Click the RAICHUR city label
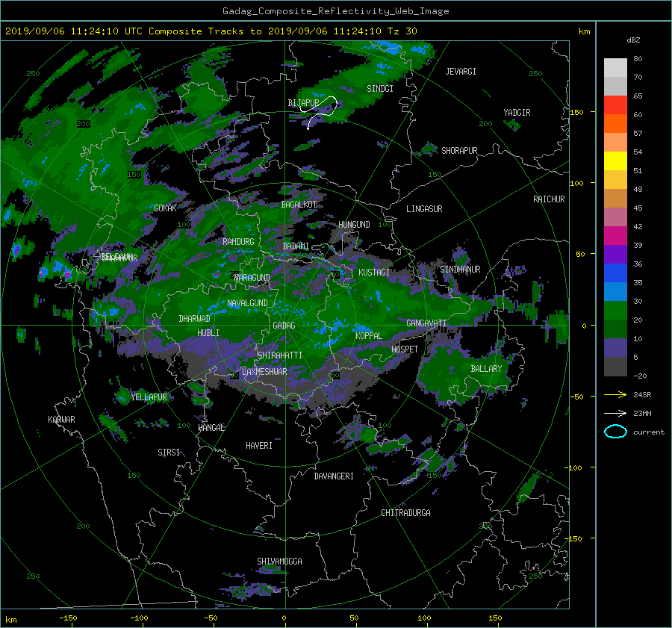The image size is (672, 628). coord(549,199)
